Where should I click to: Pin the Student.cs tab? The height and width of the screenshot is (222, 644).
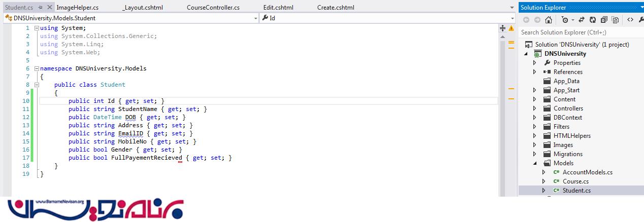(40, 8)
